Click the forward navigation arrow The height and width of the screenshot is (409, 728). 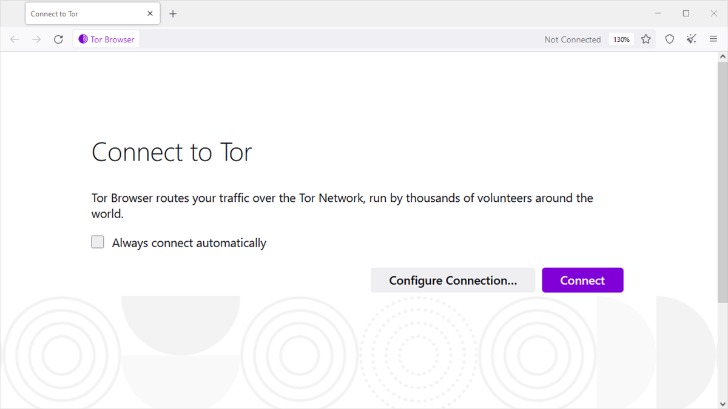tap(36, 39)
